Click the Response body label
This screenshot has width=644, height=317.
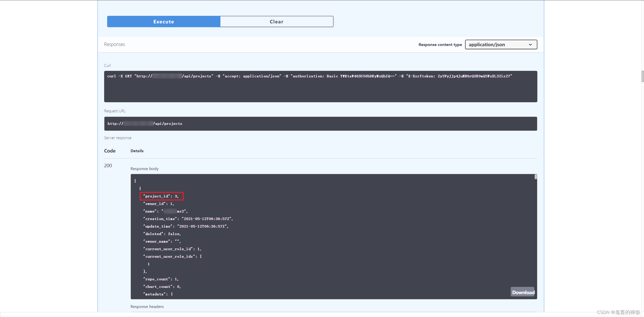144,169
